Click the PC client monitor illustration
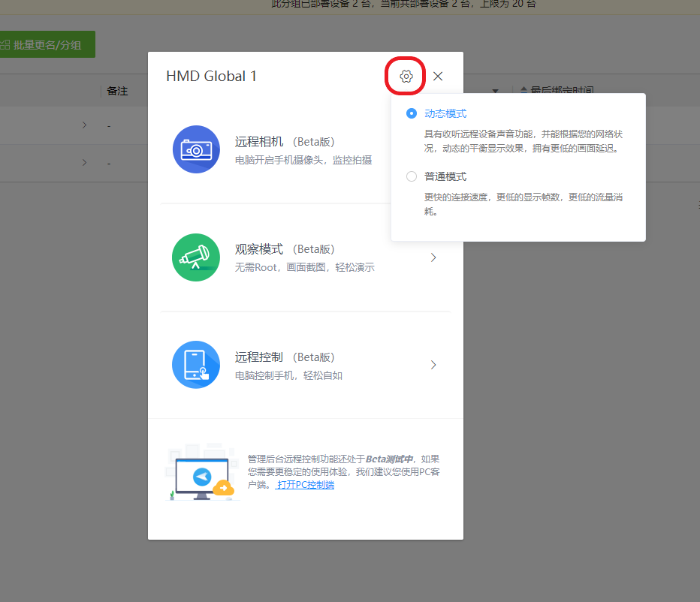 click(202, 473)
